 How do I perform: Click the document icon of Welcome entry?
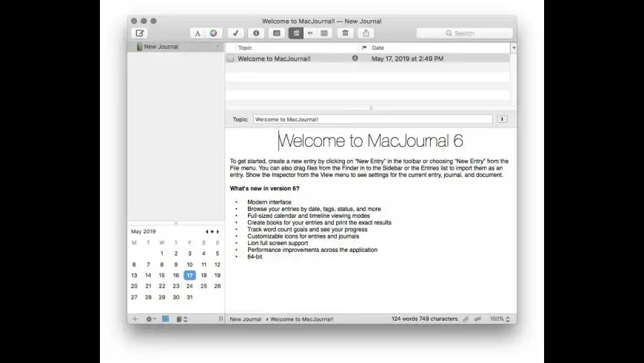[231, 59]
